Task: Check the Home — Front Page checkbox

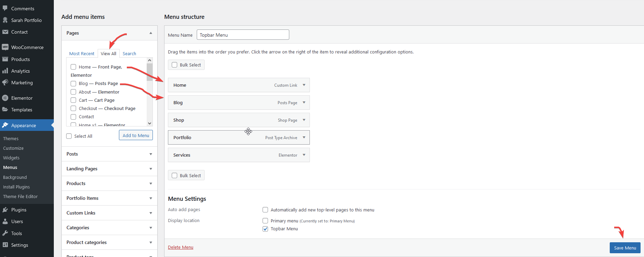Action: (x=73, y=67)
